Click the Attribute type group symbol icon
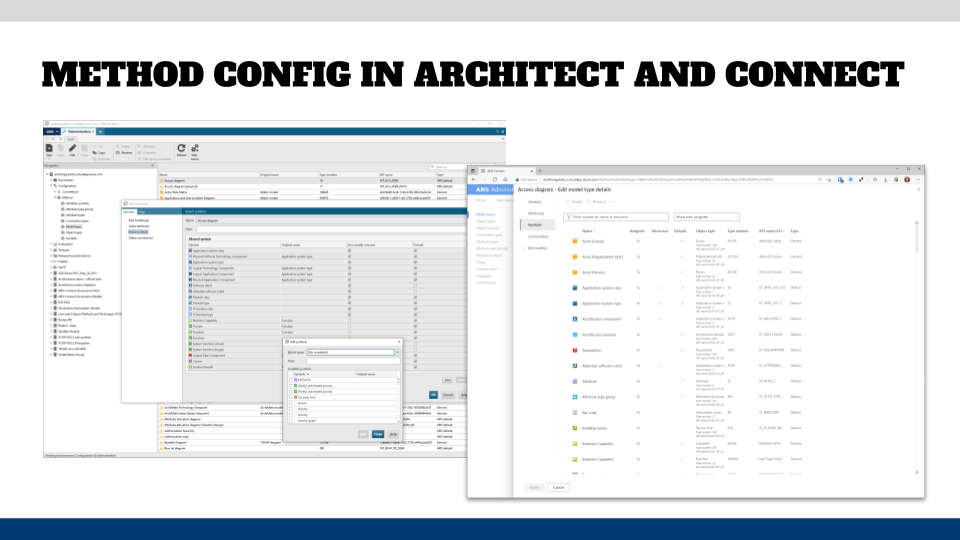 coord(575,397)
